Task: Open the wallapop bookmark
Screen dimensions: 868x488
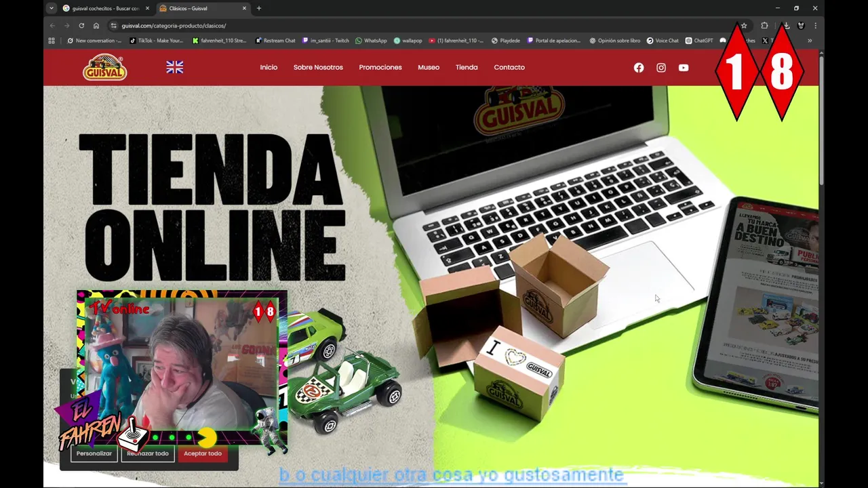Action: point(408,41)
